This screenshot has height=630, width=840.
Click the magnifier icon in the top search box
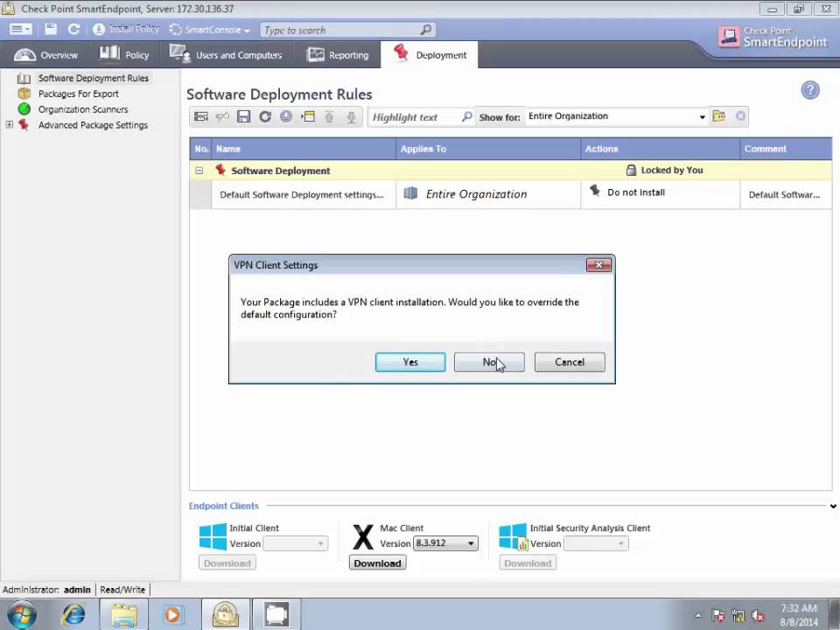pyautogui.click(x=426, y=30)
